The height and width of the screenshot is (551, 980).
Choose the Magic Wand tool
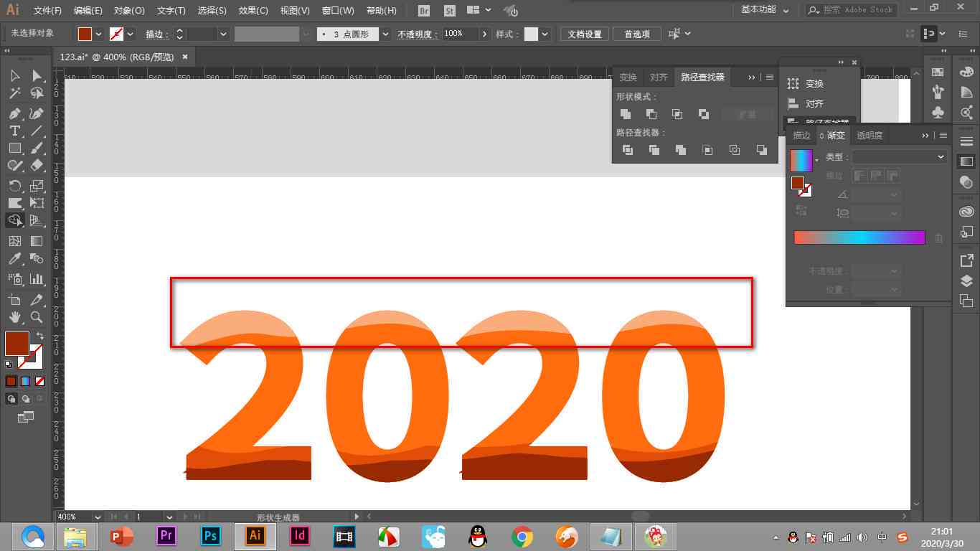coord(14,93)
